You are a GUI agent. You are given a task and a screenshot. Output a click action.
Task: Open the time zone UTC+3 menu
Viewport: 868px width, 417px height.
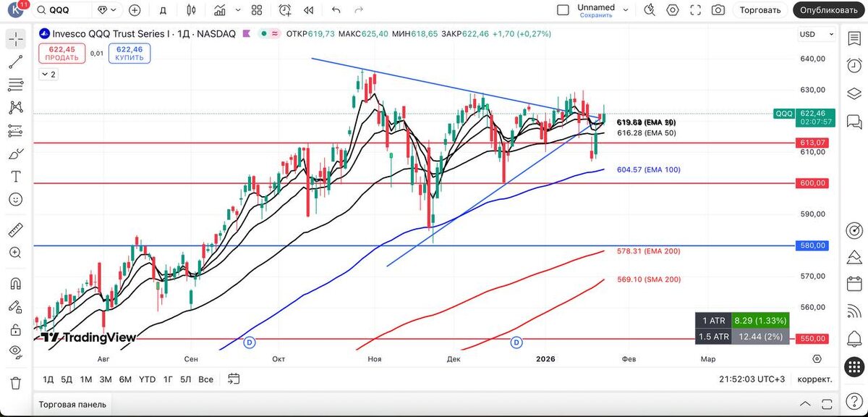click(752, 379)
